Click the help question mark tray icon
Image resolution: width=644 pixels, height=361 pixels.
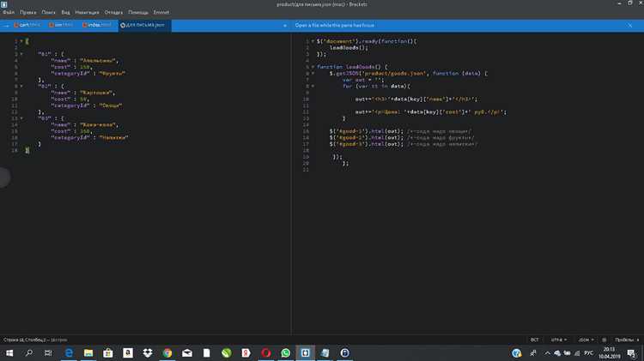pos(517,352)
